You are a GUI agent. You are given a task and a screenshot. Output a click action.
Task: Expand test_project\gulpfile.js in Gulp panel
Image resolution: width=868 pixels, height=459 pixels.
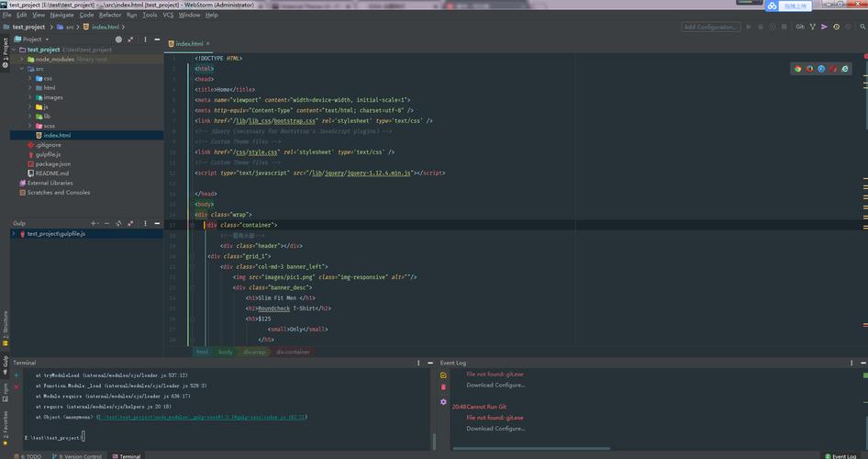(14, 234)
